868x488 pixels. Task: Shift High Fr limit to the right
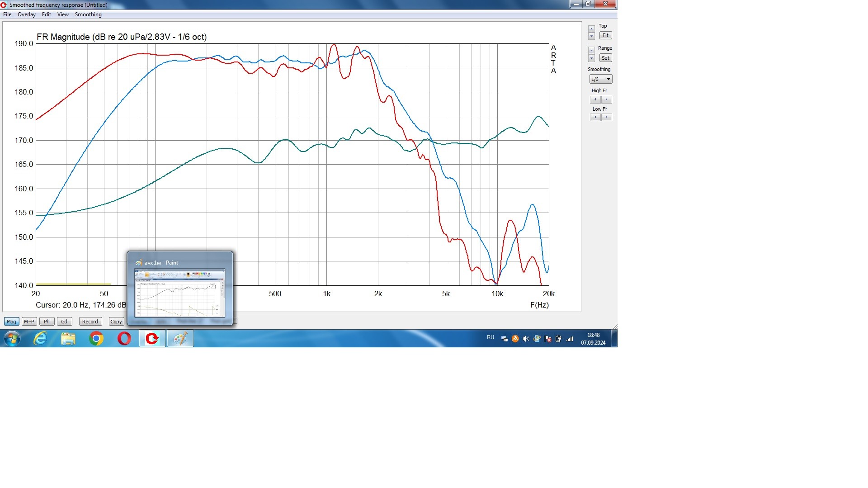click(607, 99)
